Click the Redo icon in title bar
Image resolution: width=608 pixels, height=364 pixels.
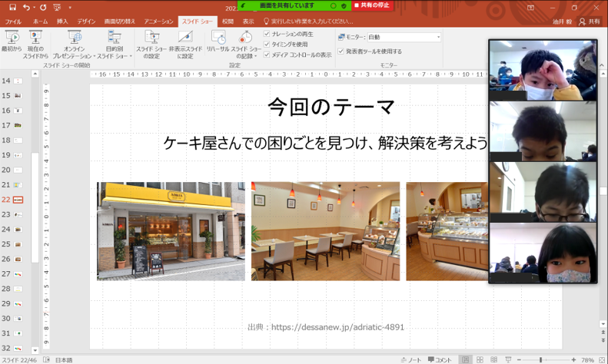click(x=42, y=7)
